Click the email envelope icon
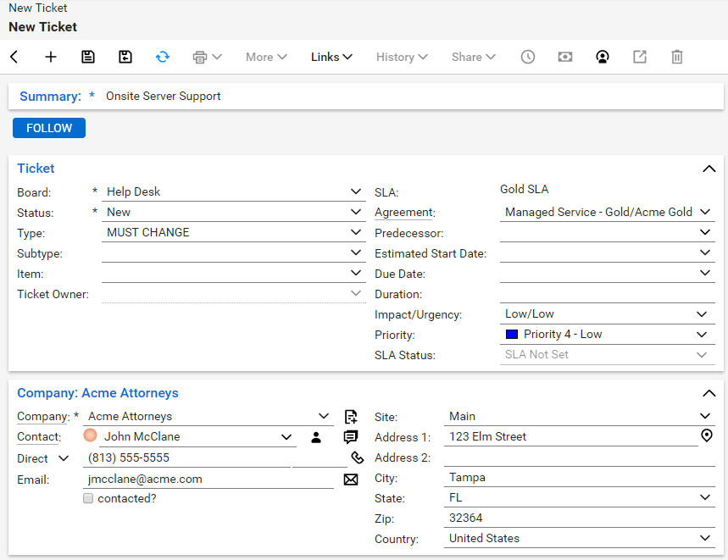This screenshot has width=728, height=560. click(351, 480)
